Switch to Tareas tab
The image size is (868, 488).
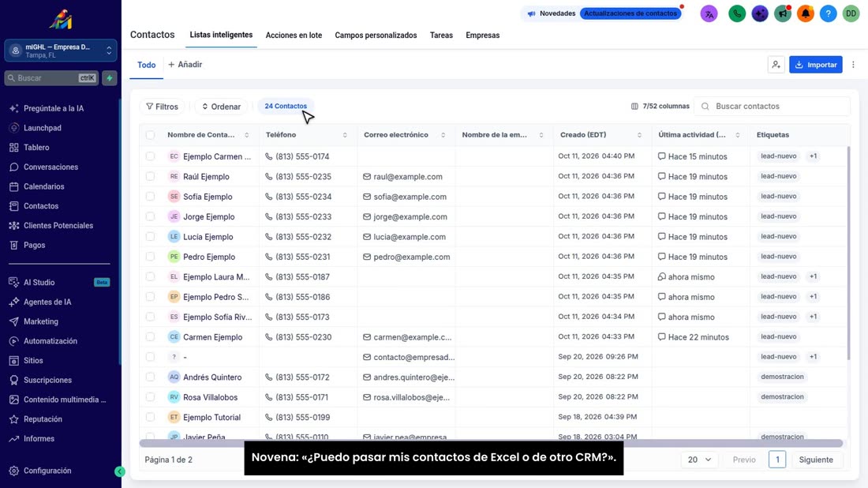point(441,35)
